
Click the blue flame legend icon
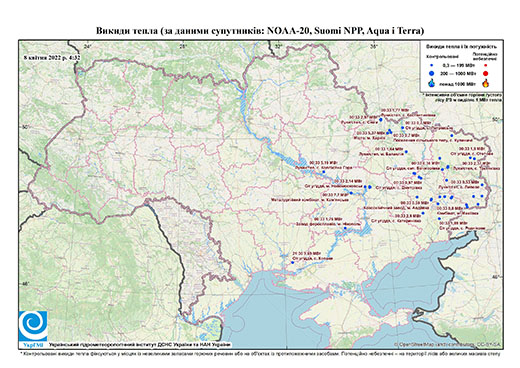[432, 83]
